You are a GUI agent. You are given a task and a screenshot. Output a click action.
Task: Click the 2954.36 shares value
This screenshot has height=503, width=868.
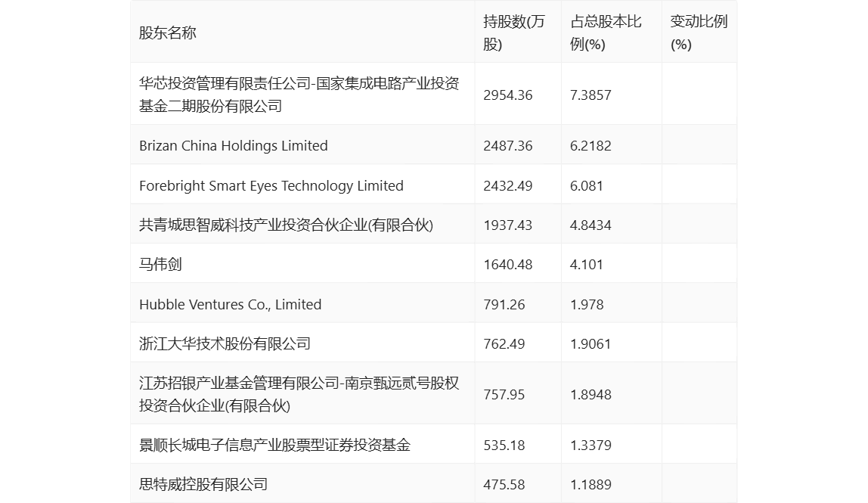(x=508, y=95)
